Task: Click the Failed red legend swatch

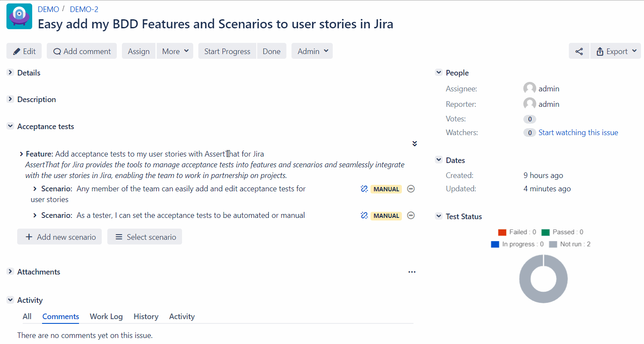Action: click(x=502, y=232)
